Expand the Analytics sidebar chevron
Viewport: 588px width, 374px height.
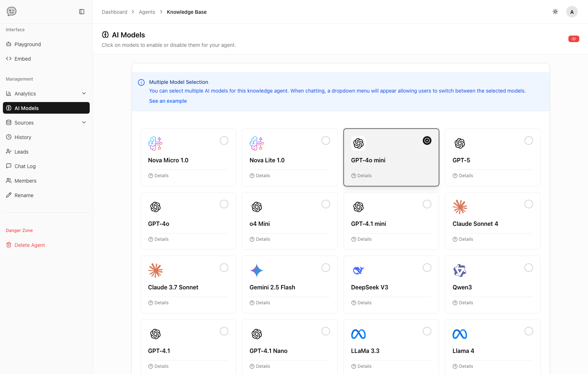point(84,93)
